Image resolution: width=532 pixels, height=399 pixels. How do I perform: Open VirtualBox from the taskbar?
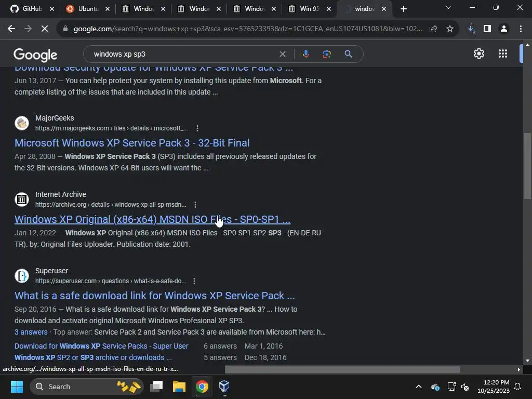[x=224, y=387]
